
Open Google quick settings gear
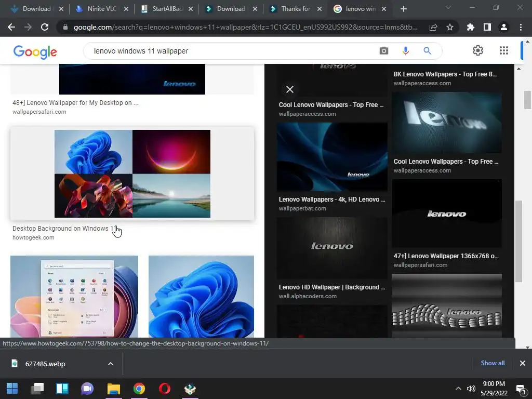point(478,50)
